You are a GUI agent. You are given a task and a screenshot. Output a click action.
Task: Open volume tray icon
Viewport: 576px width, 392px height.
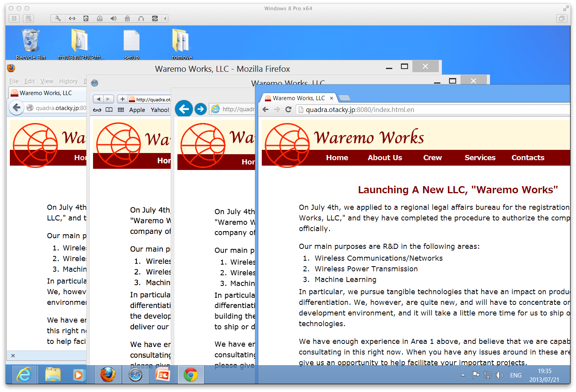tap(500, 375)
